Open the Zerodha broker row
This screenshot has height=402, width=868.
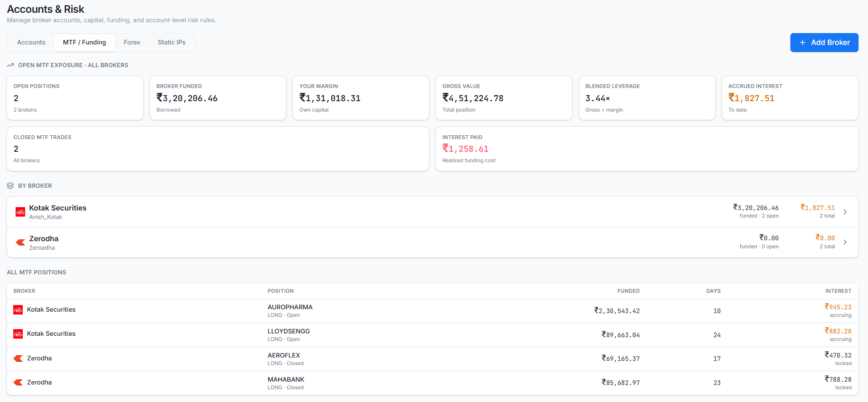[x=433, y=243]
